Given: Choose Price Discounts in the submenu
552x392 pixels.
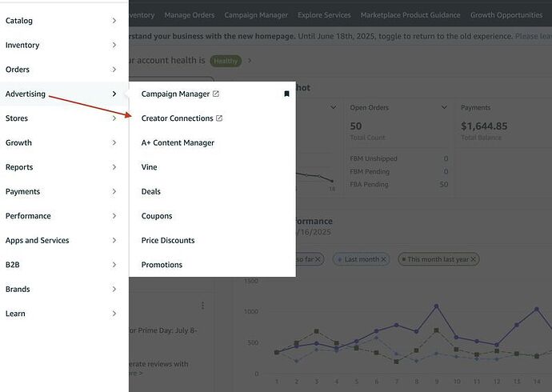Looking at the screenshot, I should (168, 240).
